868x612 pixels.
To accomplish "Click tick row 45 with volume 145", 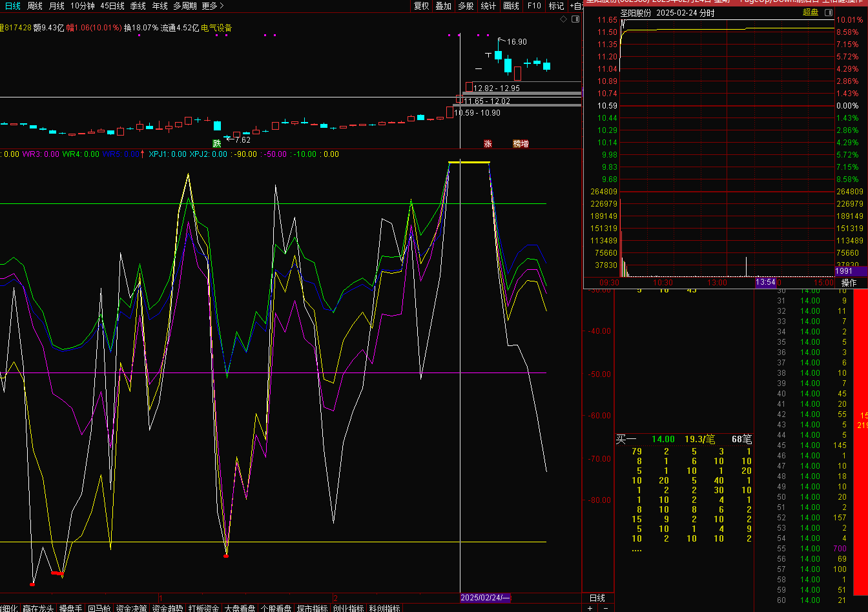I will (x=811, y=445).
